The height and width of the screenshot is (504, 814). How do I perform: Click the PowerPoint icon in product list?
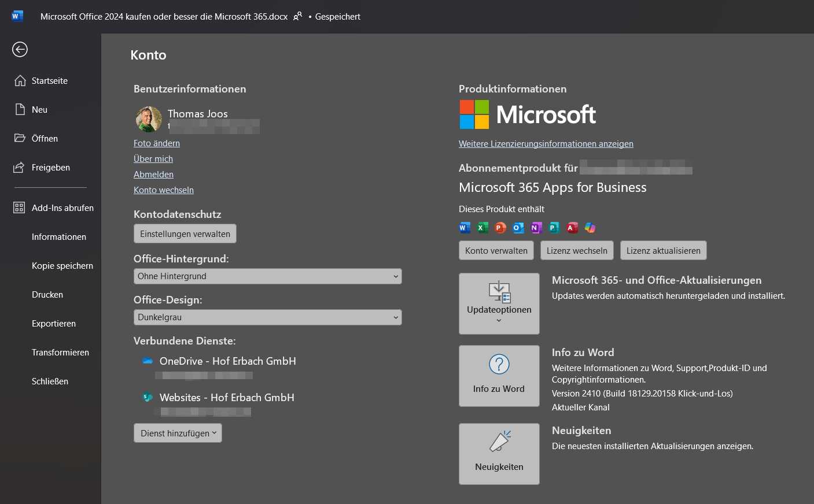coord(500,227)
